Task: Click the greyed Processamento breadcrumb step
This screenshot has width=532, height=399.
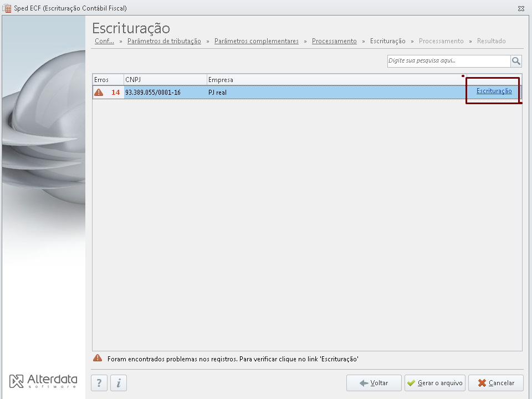Action: (441, 41)
